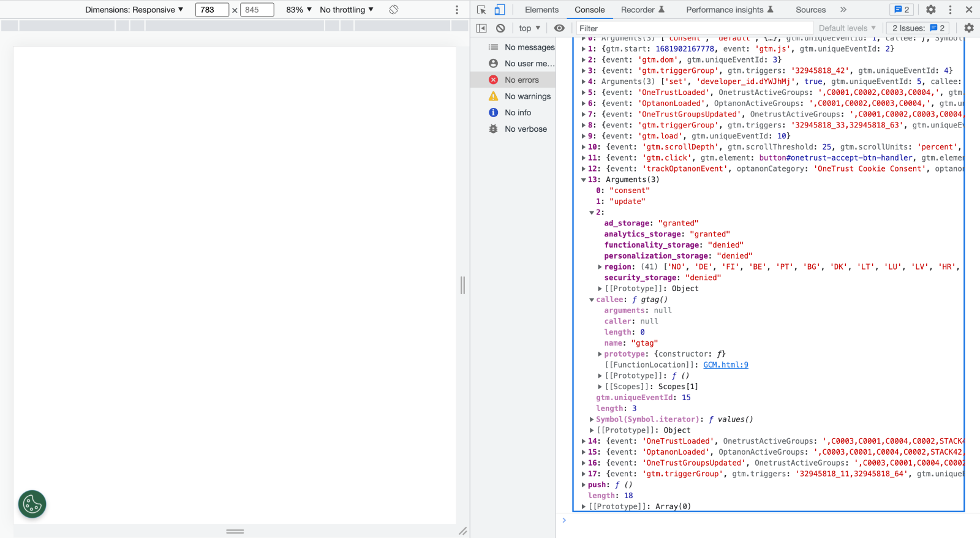The image size is (980, 538).
Task: Show more DevTools tabs chevron
Action: pyautogui.click(x=843, y=10)
